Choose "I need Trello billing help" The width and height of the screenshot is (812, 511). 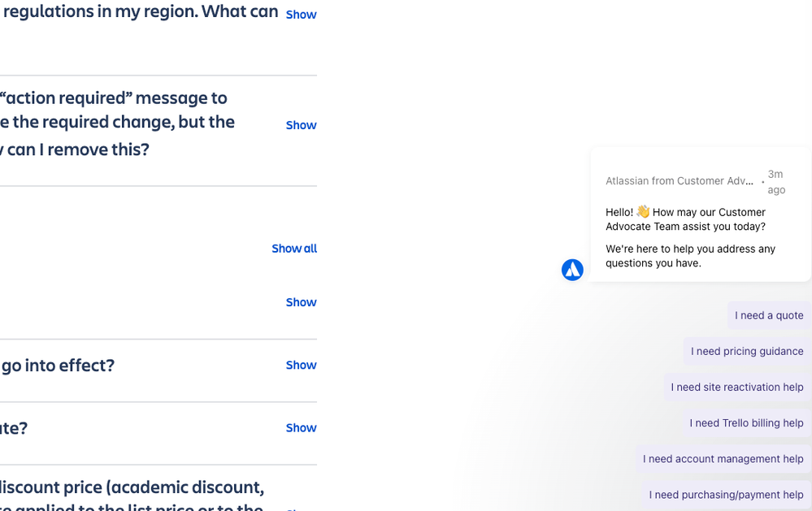(x=746, y=423)
